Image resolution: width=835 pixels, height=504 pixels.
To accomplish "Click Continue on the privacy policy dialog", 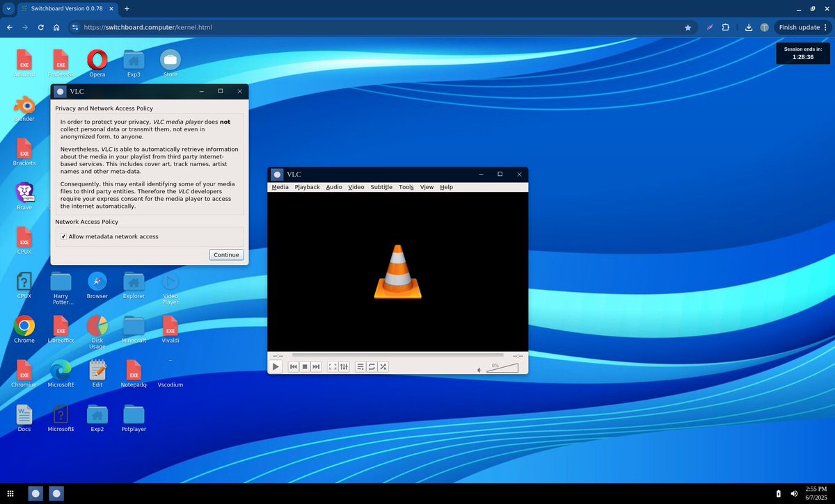I will (226, 254).
